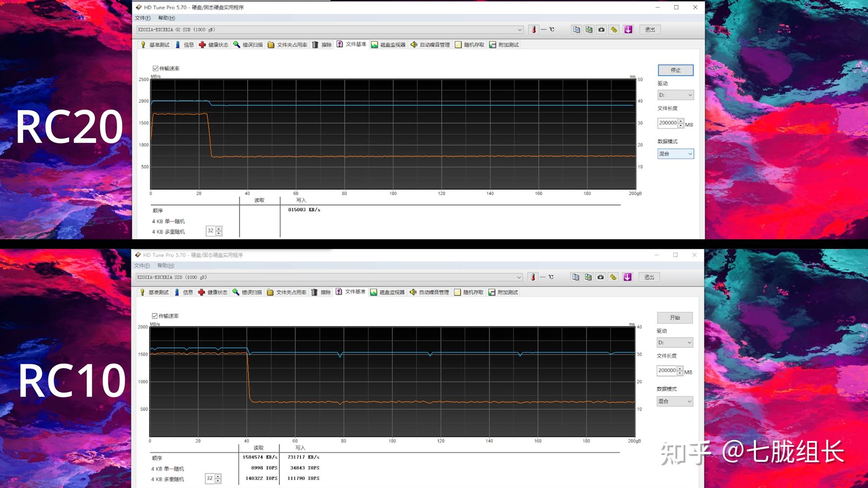This screenshot has height=488, width=868.
Task: Open 驱动 D: dropdown in bottom window
Action: (x=675, y=343)
